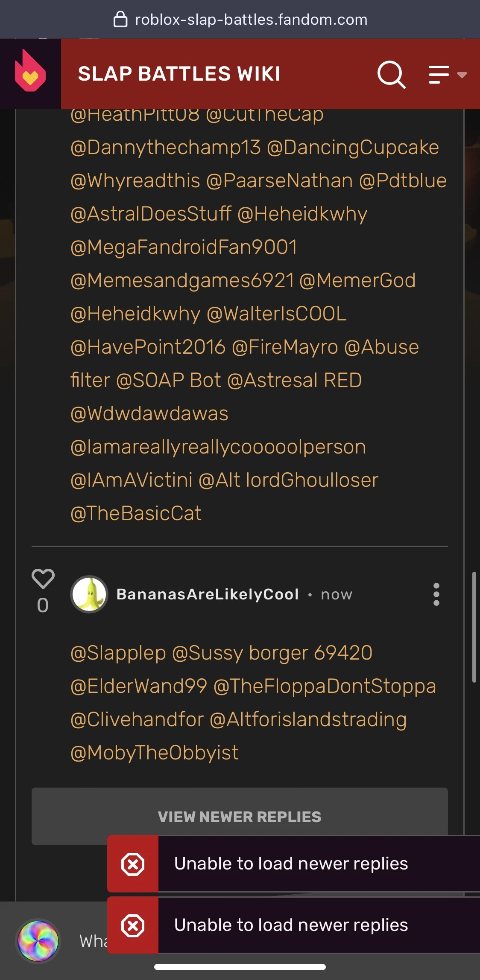Viewport: 480px width, 980px height.
Task: Tap the rainbow swirl user avatar
Action: [38, 941]
